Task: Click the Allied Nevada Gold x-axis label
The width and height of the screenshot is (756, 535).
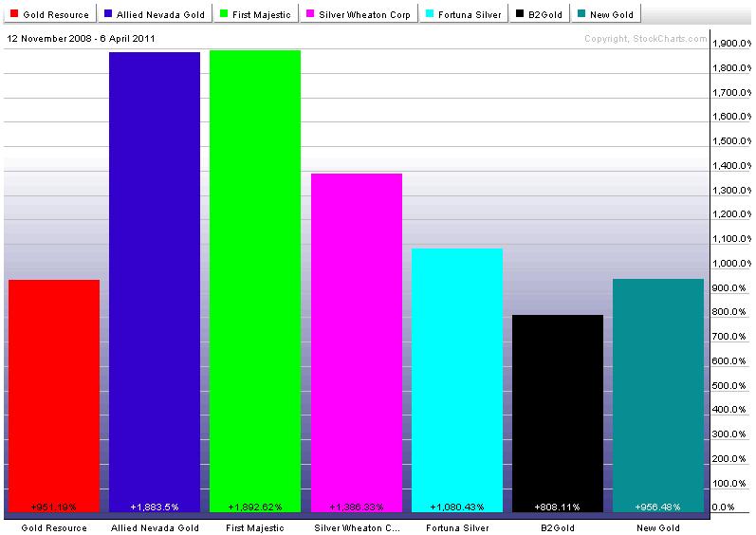Action: click(155, 527)
